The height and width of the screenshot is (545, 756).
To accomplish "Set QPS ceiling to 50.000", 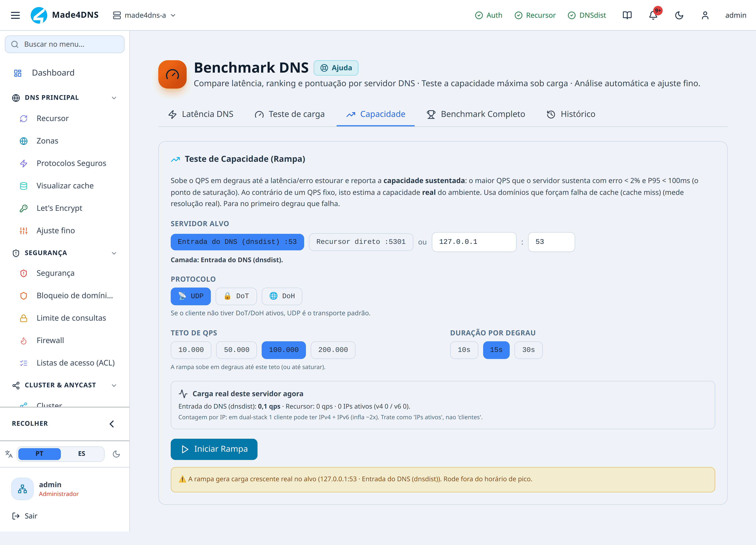I will click(237, 350).
